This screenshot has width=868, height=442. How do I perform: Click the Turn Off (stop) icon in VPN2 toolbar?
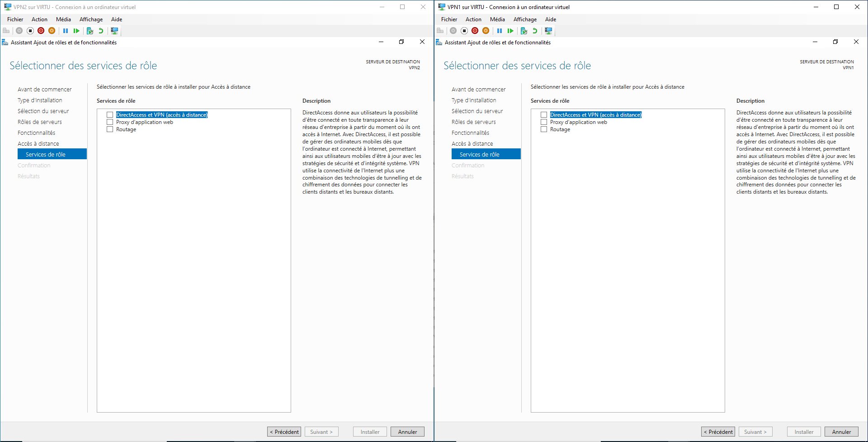tap(30, 31)
